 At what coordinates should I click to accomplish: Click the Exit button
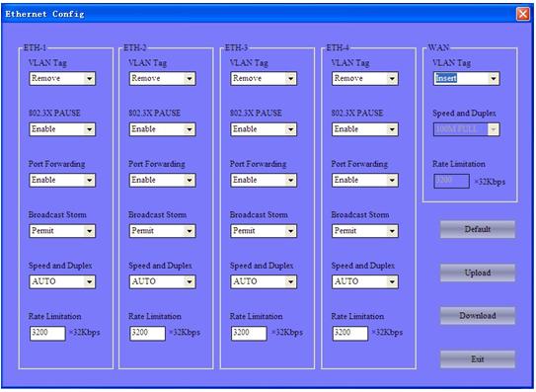477,359
